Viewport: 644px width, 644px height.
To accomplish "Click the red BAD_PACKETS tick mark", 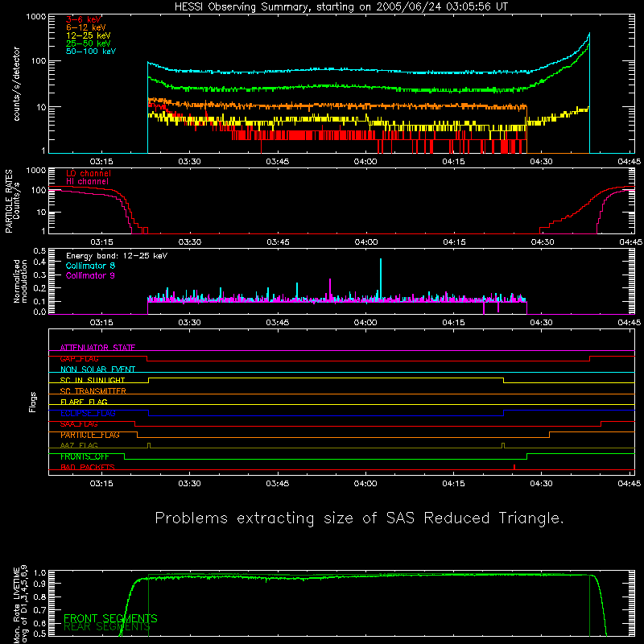I will 514,467.
